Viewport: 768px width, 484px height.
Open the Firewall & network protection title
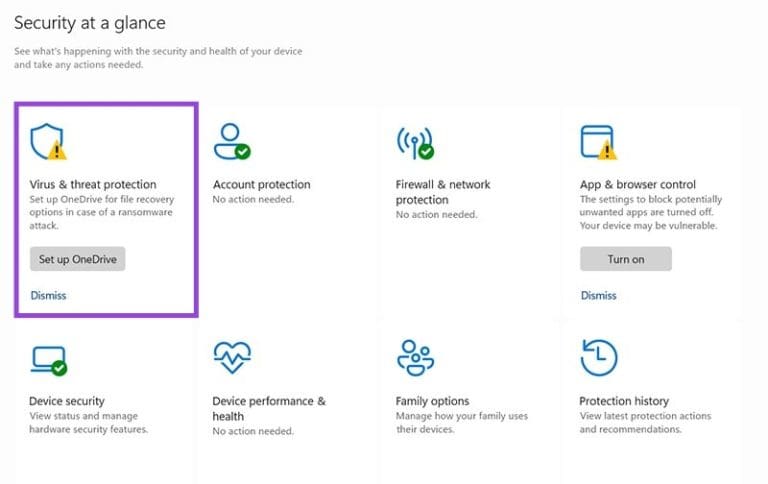[444, 191]
